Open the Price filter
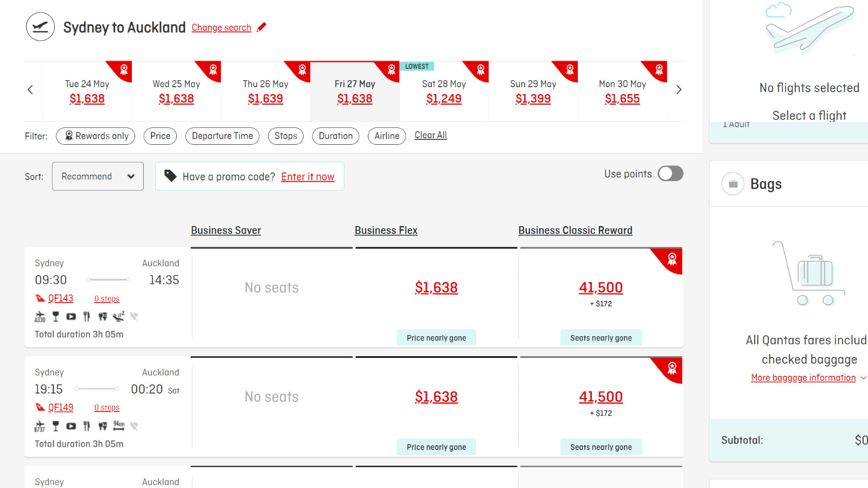The height and width of the screenshot is (488, 868). tap(160, 136)
